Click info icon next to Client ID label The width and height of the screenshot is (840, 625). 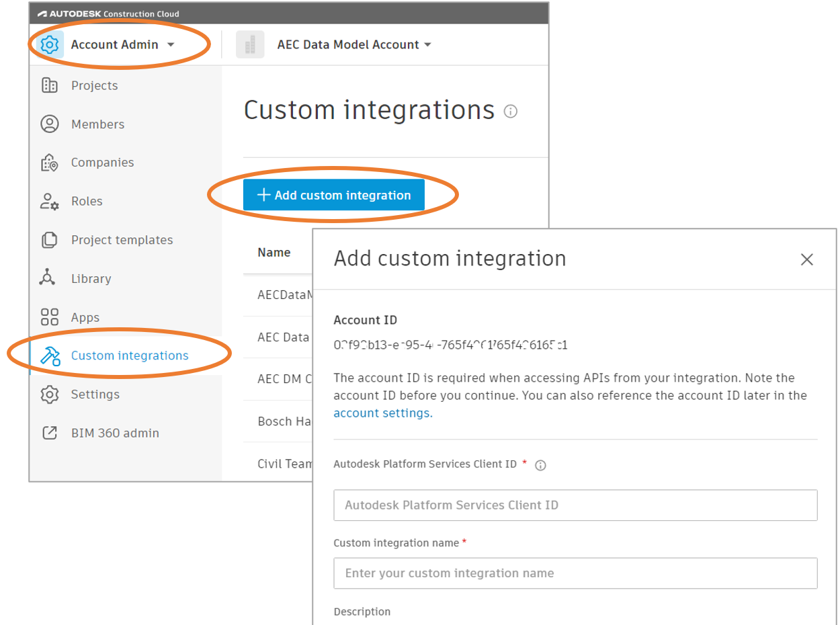point(540,465)
